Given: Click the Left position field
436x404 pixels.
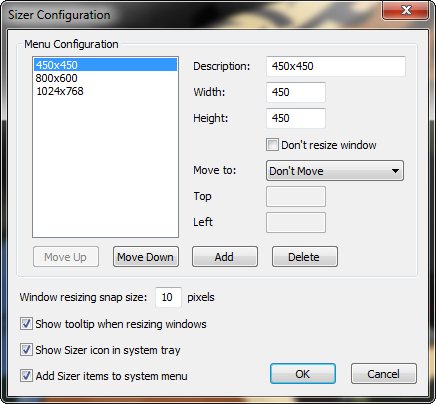Looking at the screenshot, I should 296,222.
